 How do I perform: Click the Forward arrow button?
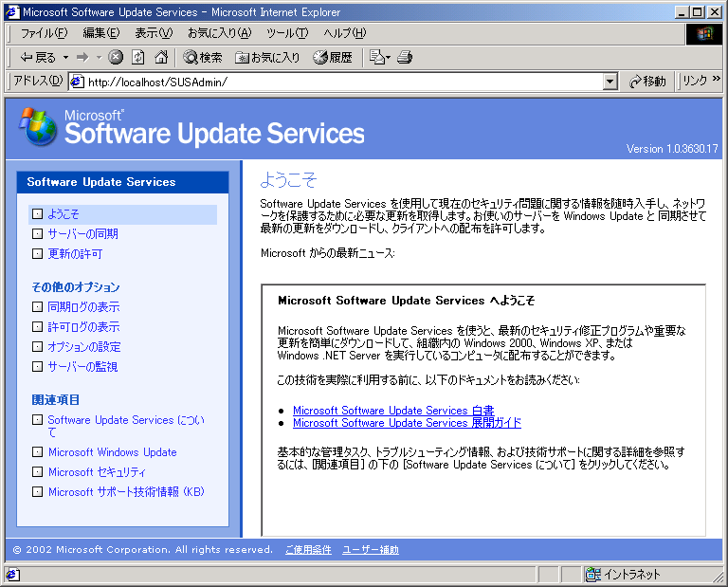(82, 58)
